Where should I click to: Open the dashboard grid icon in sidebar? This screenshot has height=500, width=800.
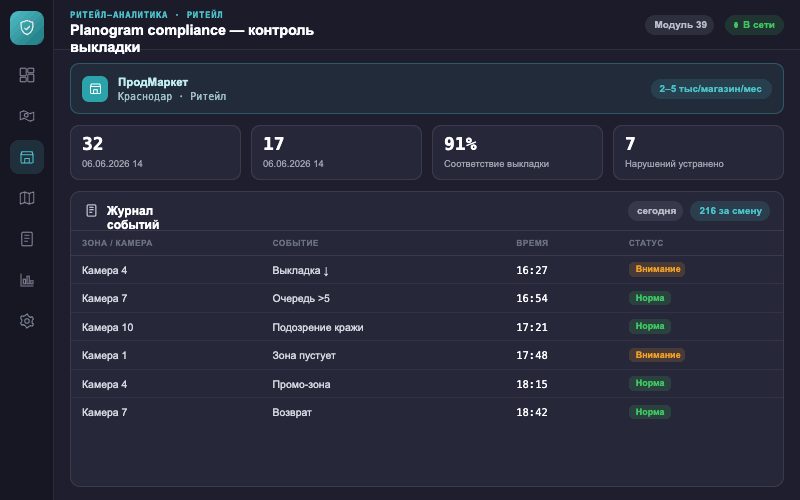pyautogui.click(x=27, y=75)
